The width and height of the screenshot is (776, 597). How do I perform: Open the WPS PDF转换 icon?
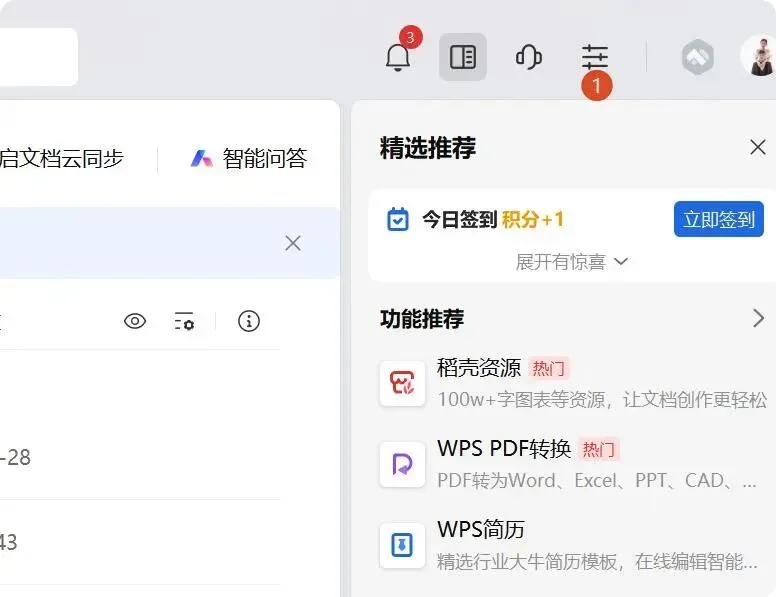point(402,464)
